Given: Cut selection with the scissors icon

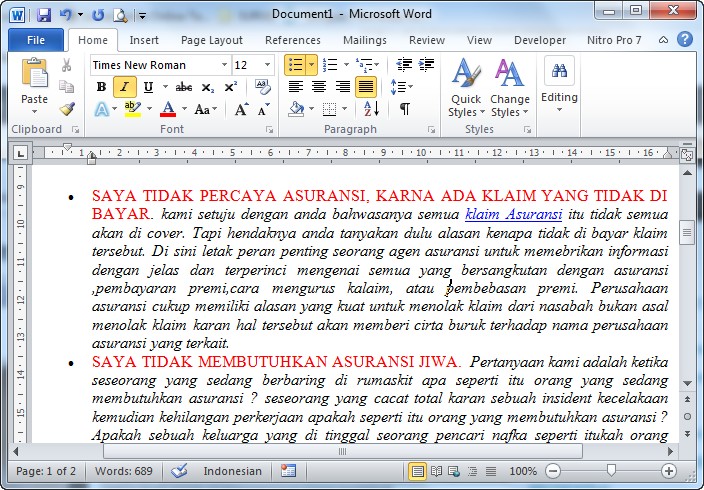Looking at the screenshot, I should tap(66, 65).
